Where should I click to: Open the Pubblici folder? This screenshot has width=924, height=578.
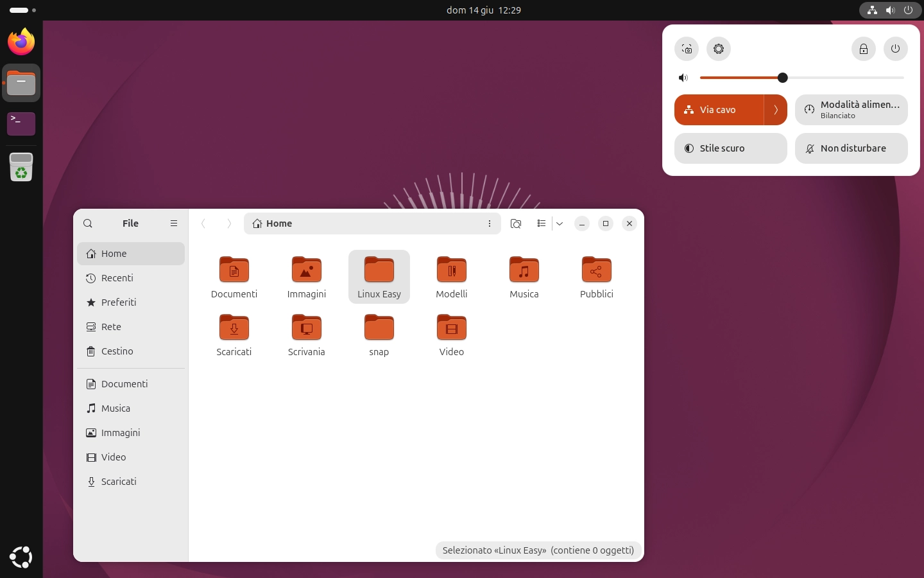click(x=597, y=270)
